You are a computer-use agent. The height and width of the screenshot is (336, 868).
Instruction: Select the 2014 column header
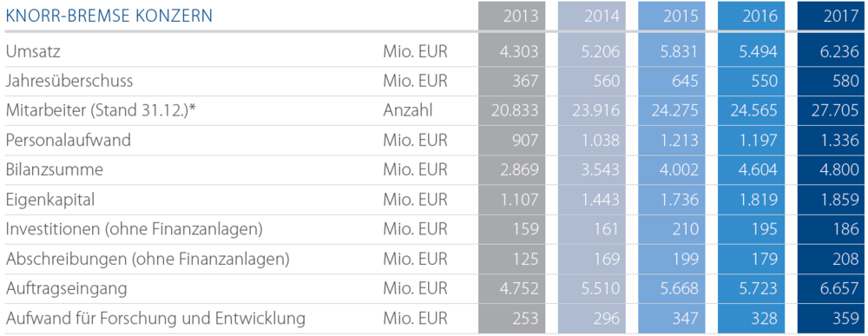[x=602, y=16]
